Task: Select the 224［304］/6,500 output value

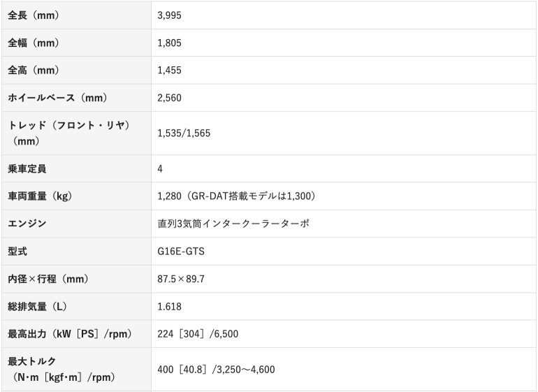Action: tap(198, 334)
